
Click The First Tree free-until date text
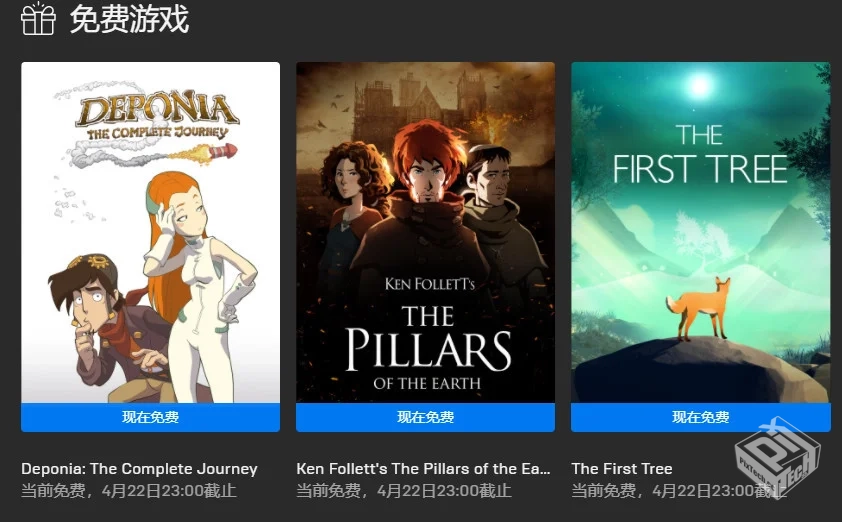(x=679, y=490)
